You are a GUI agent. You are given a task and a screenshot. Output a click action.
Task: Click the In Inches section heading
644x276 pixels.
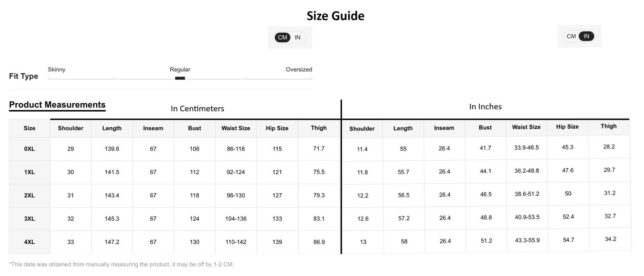tap(485, 106)
